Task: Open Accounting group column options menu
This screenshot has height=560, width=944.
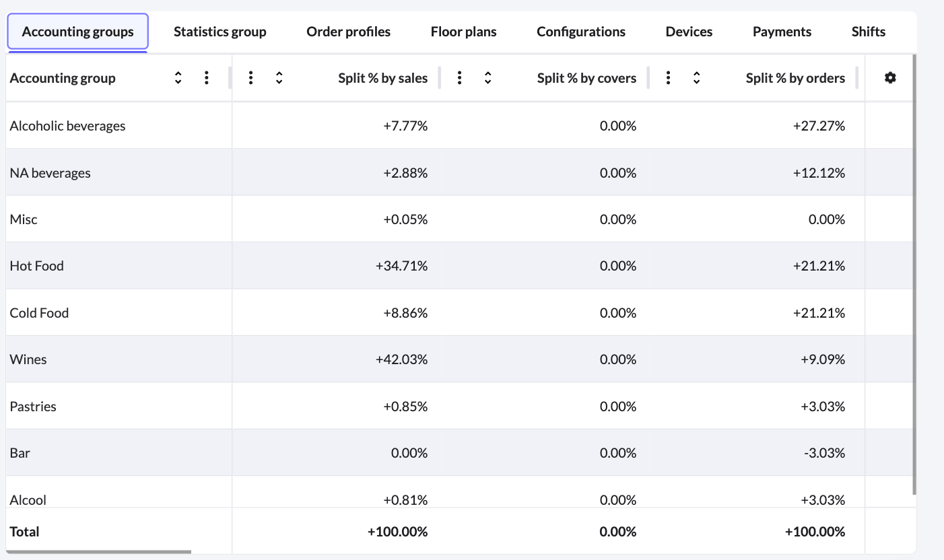Action: tap(206, 78)
